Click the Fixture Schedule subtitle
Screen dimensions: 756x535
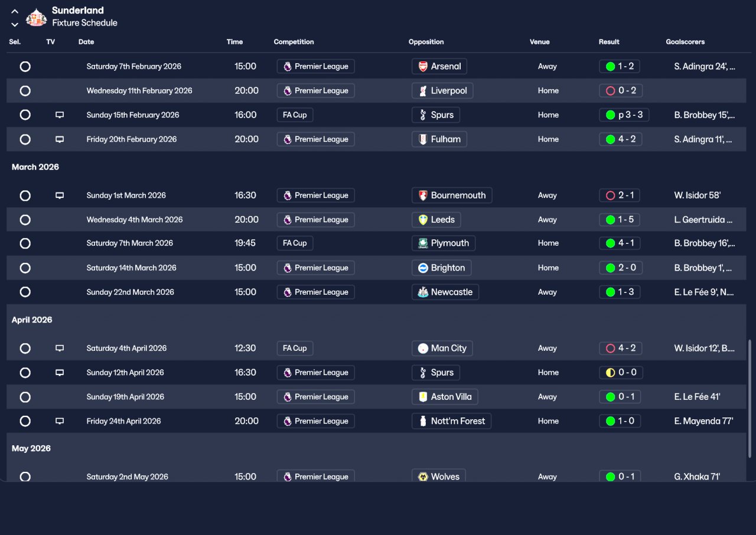(84, 23)
